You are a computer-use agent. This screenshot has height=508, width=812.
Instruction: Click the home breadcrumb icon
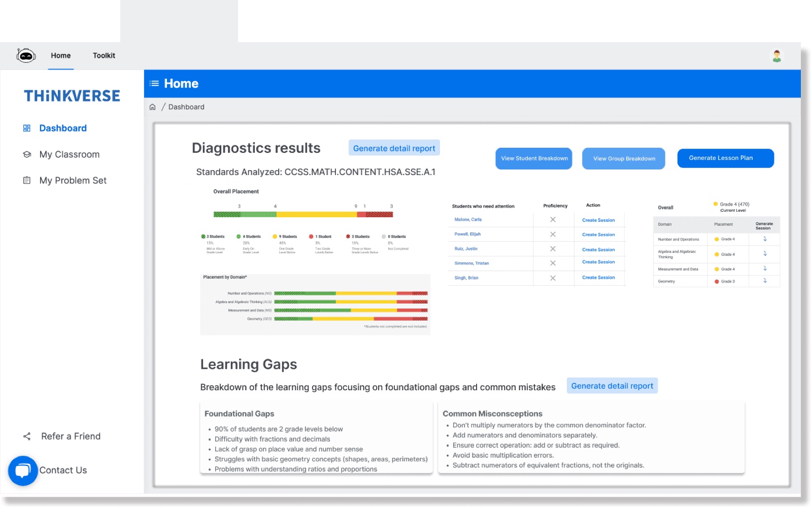point(152,107)
